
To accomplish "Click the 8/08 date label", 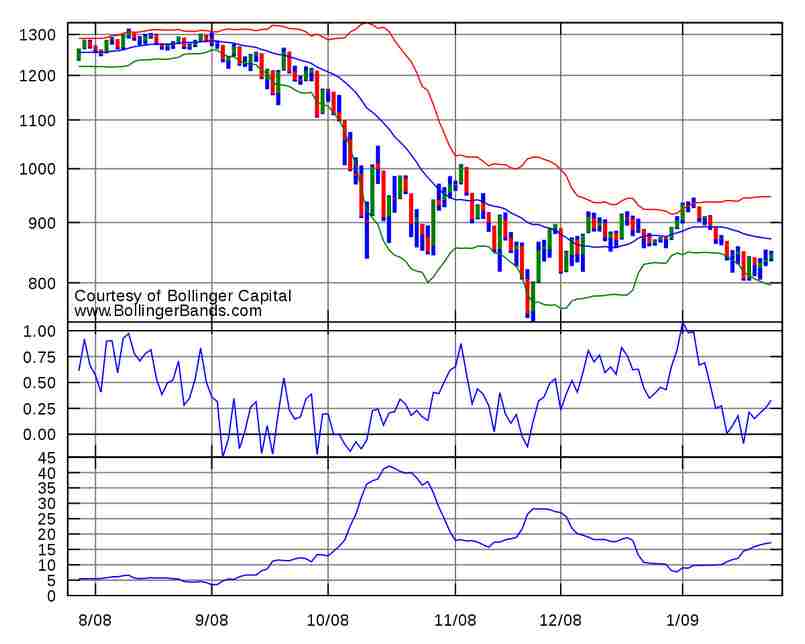I will [95, 620].
